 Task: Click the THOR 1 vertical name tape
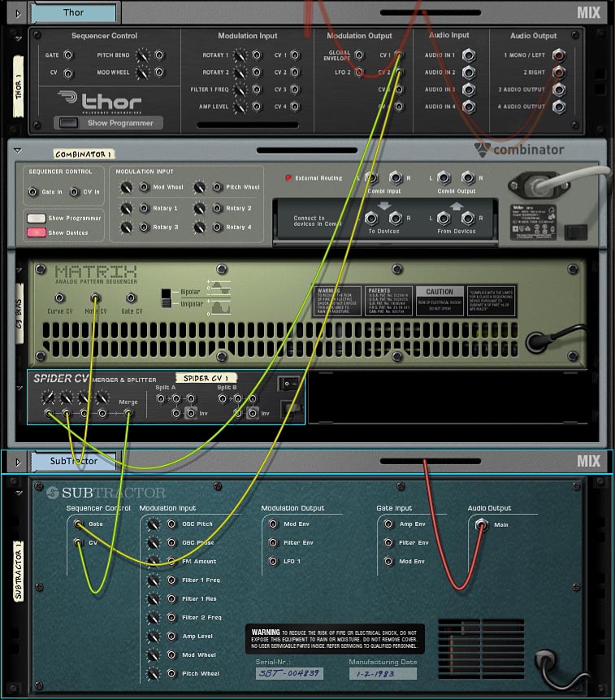(x=19, y=86)
